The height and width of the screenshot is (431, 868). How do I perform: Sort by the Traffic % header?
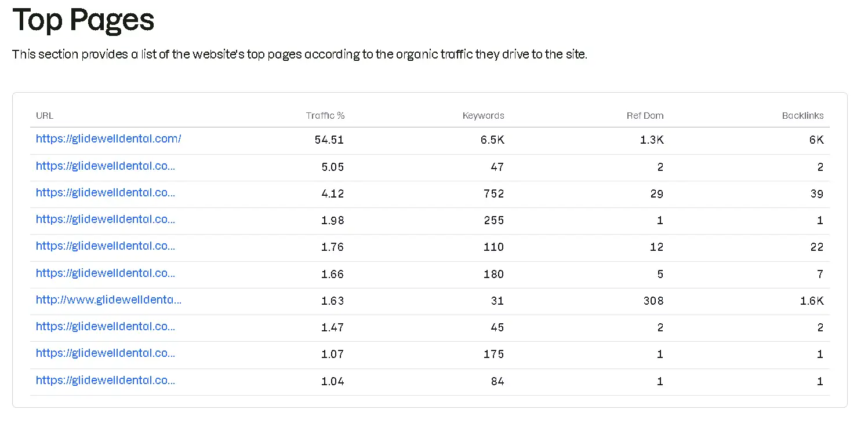tap(325, 115)
